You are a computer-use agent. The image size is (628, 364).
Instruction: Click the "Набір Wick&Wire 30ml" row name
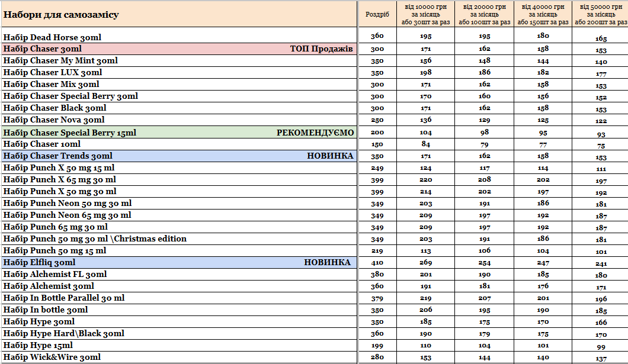pos(52,357)
